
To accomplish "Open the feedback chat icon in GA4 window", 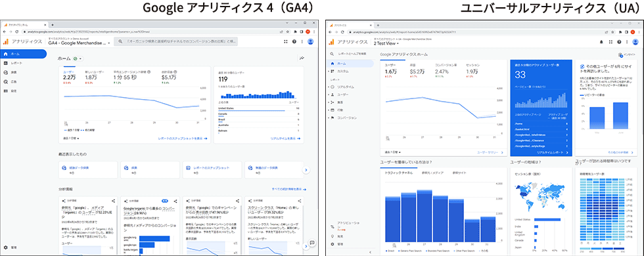I will click(312, 243).
